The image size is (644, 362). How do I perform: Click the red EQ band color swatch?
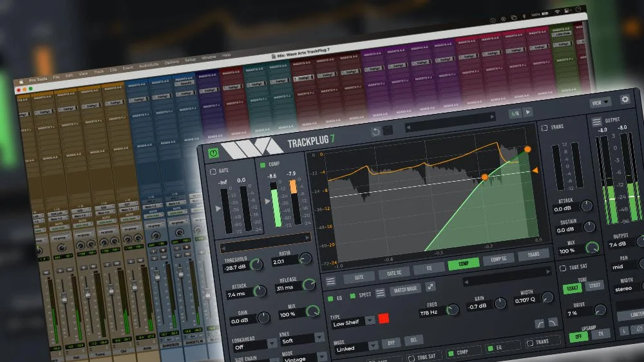click(x=384, y=318)
